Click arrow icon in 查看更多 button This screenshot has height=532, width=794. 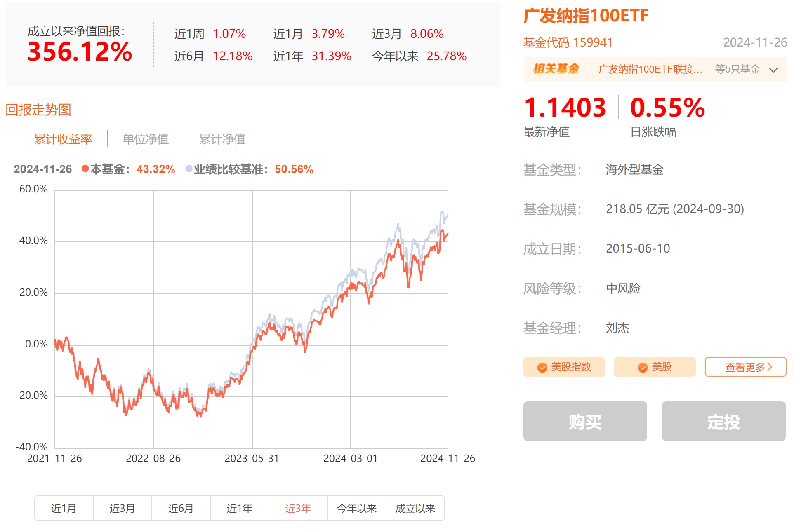click(x=770, y=366)
